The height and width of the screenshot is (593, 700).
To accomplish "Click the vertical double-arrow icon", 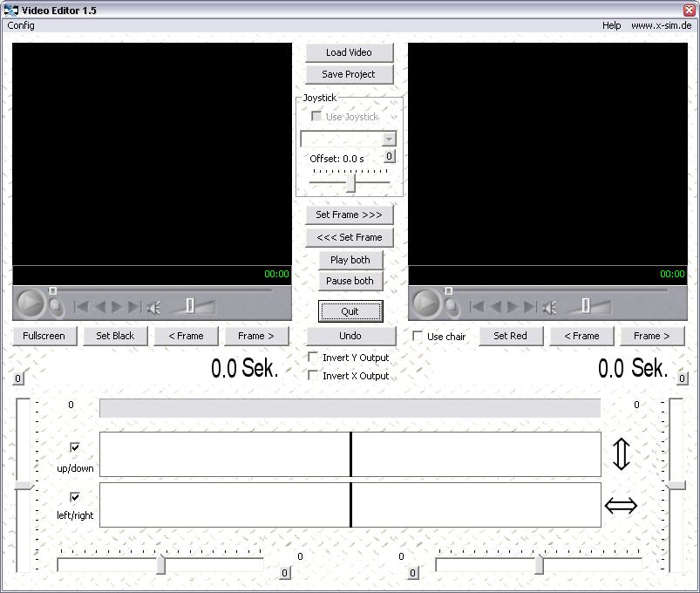I will [x=622, y=454].
